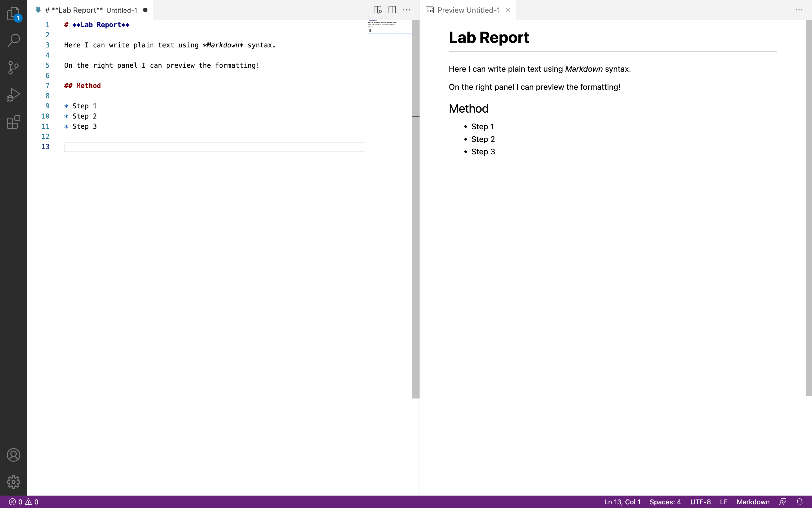Open the Spaces: 4 indentation selector

(x=665, y=502)
